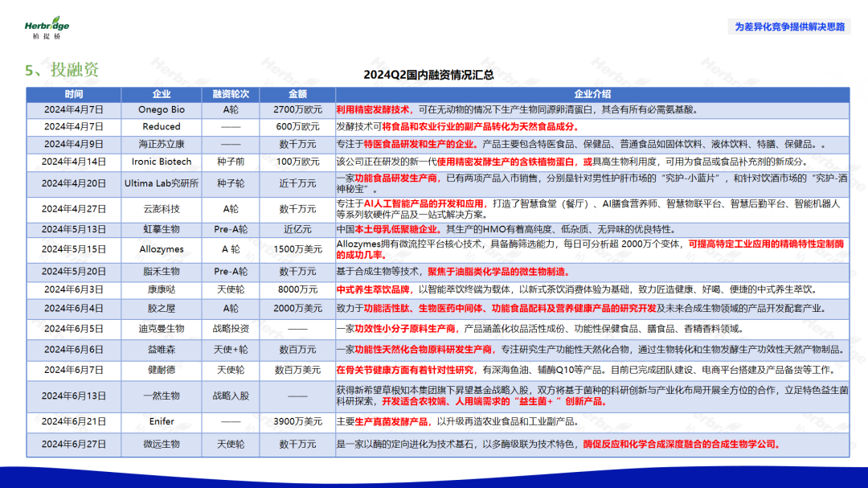Select the heading 5、投融资
This screenshot has height=488, width=868.
click(62, 70)
